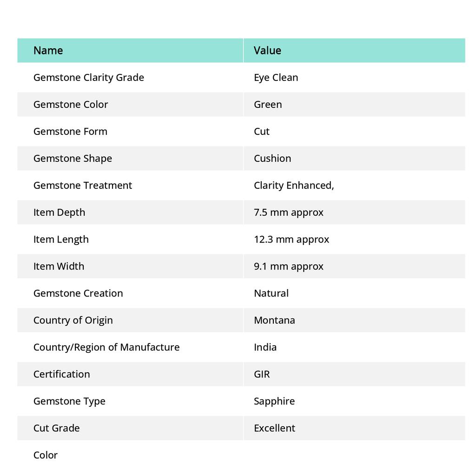This screenshot has height=476, width=476.
Task: Click the Montana value cell
Action: pos(274,320)
